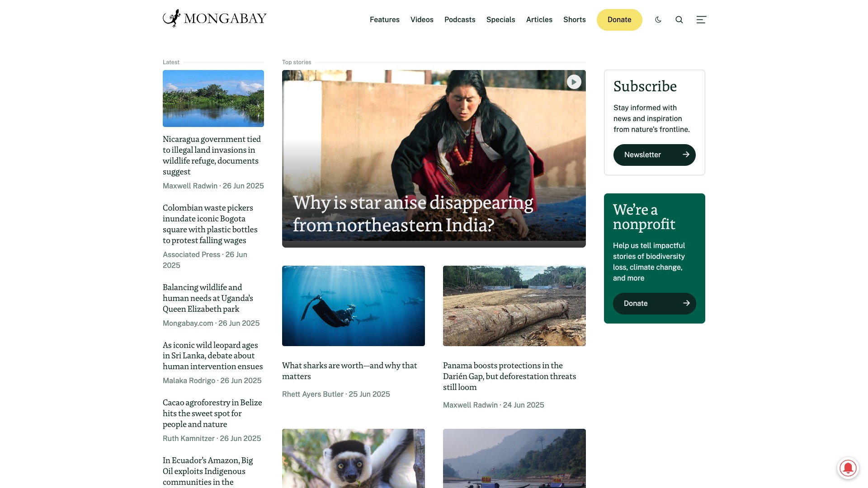Open the Nicaragua wetland thumbnail
868x488 pixels.
click(x=213, y=98)
